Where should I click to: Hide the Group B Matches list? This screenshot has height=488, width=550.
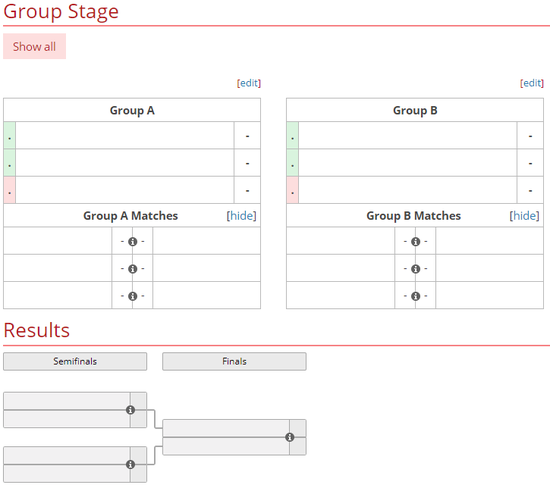pyautogui.click(x=524, y=215)
